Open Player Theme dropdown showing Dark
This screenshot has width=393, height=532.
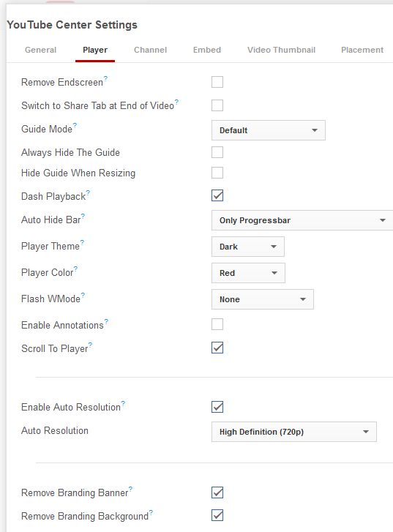click(x=248, y=247)
